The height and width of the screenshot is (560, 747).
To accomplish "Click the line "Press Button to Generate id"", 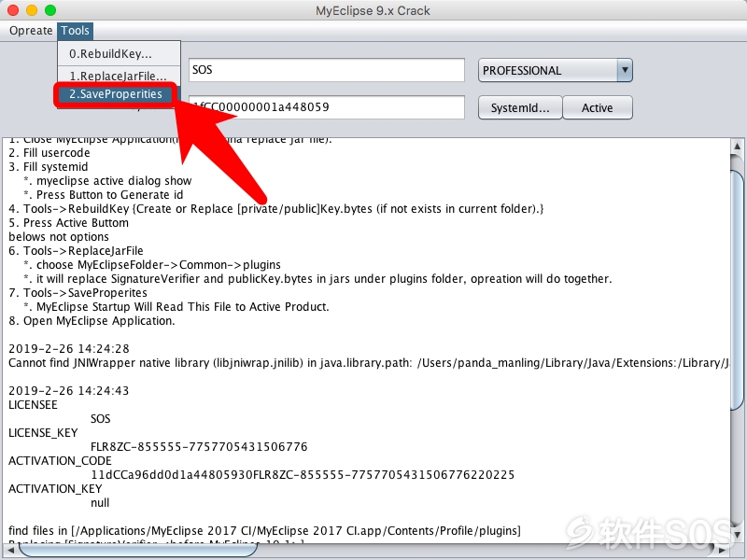I will [110, 195].
